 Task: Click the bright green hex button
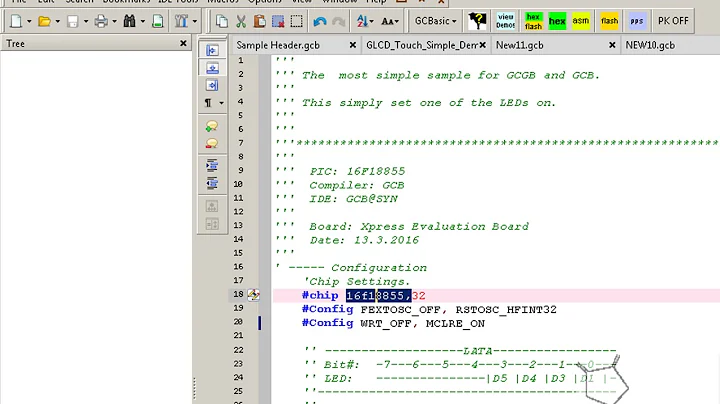pos(557,21)
